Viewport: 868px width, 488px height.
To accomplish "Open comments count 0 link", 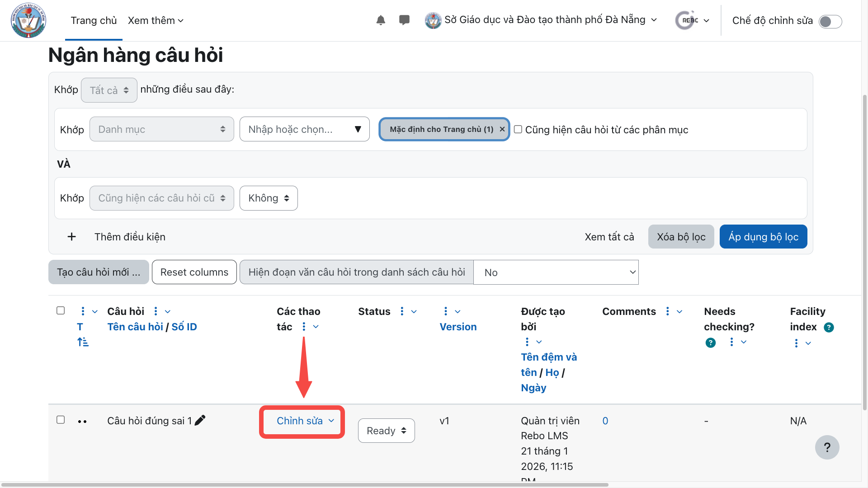I will click(x=605, y=421).
